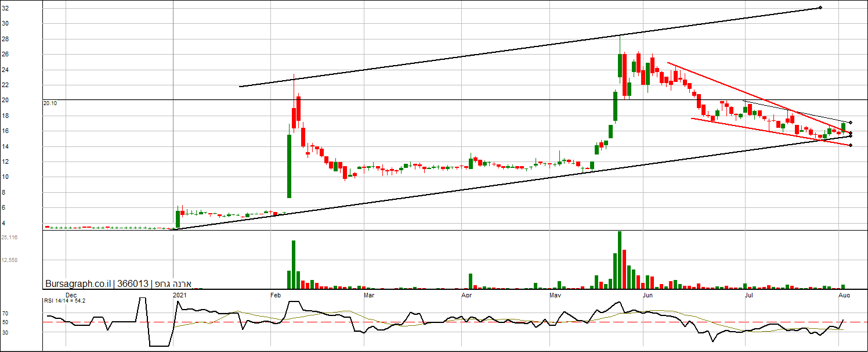Click the tallest green volume bar in late May
Image resolution: width=868 pixels, height=352 pixels.
click(620, 260)
